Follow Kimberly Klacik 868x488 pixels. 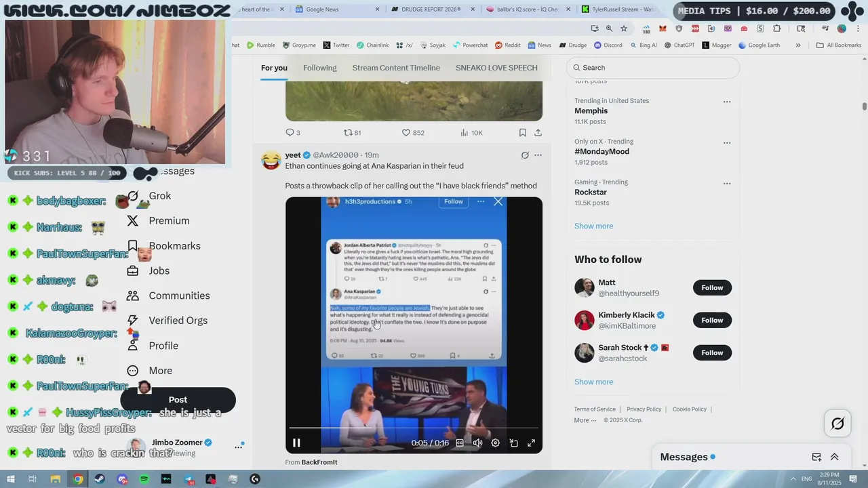[712, 320]
